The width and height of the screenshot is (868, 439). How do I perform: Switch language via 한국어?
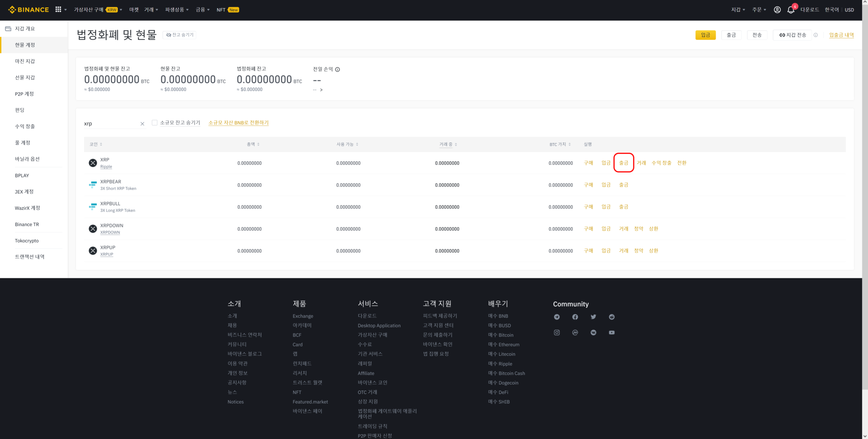(x=831, y=10)
